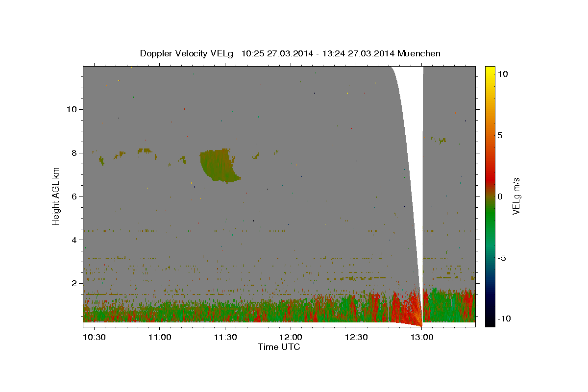Click the colorbar tick label -10 at the bottom

point(504,319)
